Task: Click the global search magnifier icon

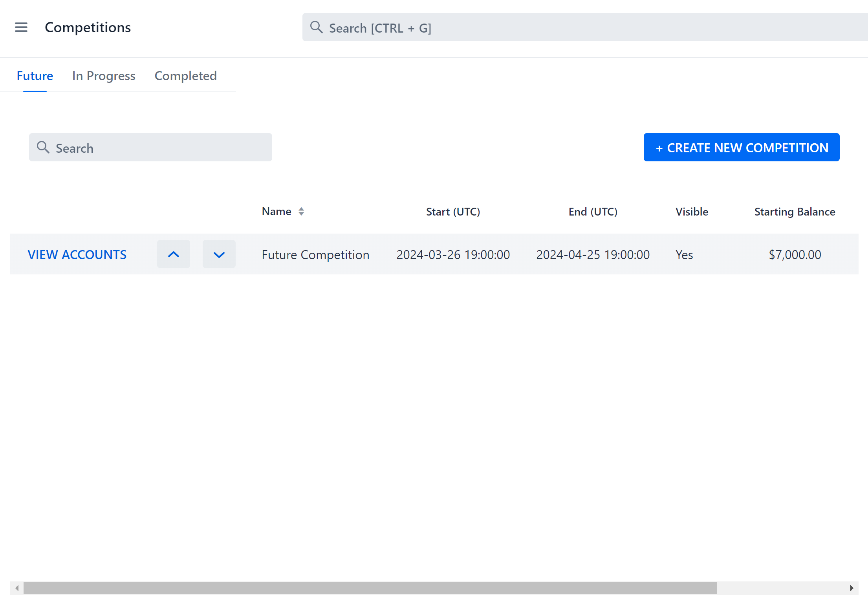Action: click(x=316, y=27)
